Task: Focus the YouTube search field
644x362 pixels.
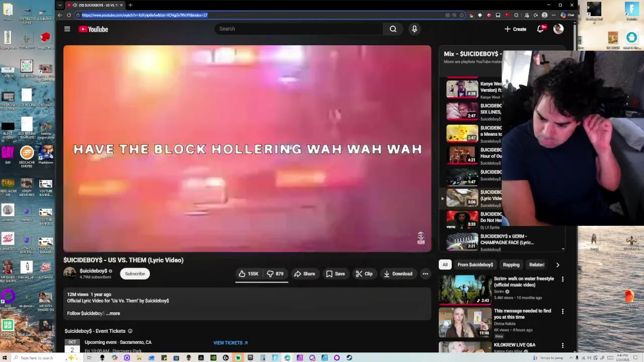Action: pyautogui.click(x=299, y=29)
